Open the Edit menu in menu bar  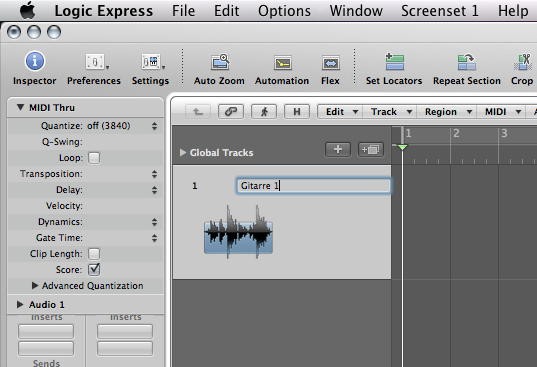tap(226, 11)
